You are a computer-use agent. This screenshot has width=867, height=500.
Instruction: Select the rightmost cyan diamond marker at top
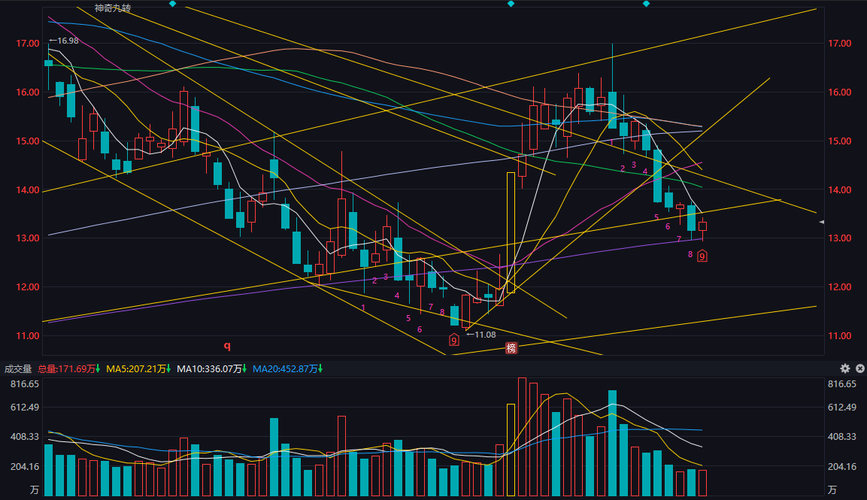(x=646, y=4)
